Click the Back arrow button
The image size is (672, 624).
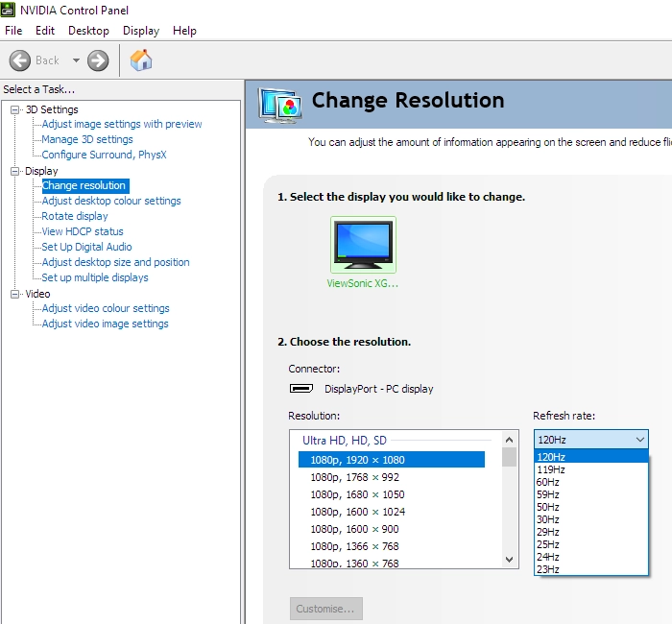point(20,60)
